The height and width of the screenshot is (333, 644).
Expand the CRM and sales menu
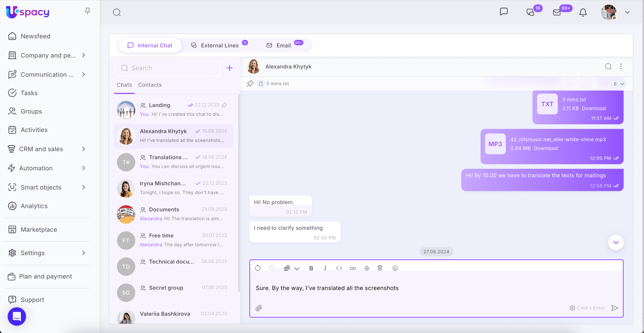[x=84, y=149]
